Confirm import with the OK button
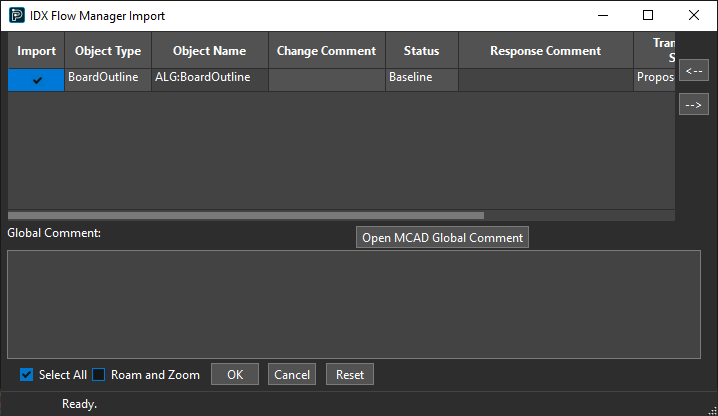Screen dimensions: 718x416 coord(235,374)
